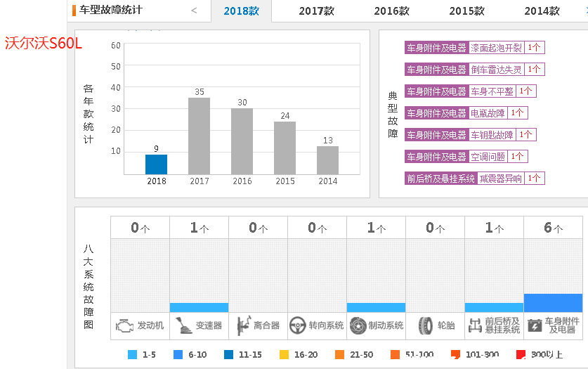Select the 2015款 tab
The width and height of the screenshot is (588, 369).
pos(466,11)
